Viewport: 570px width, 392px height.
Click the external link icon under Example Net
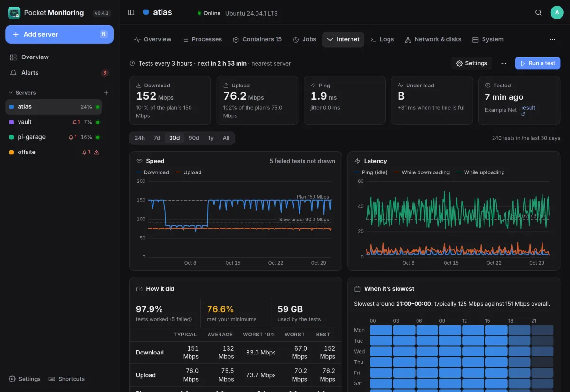[523, 114]
